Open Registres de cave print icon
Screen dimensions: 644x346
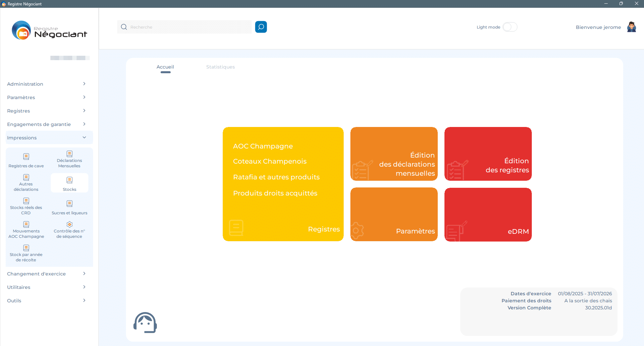[26, 157]
